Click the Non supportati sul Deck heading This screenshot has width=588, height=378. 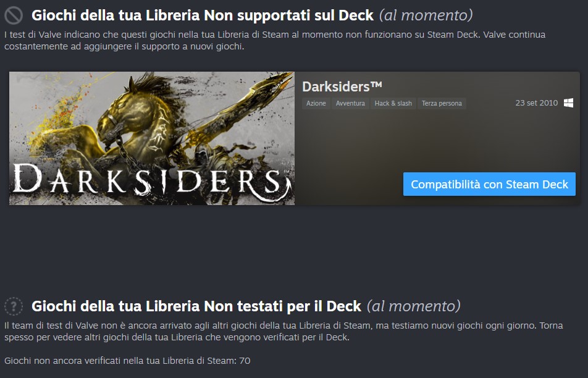coord(203,15)
